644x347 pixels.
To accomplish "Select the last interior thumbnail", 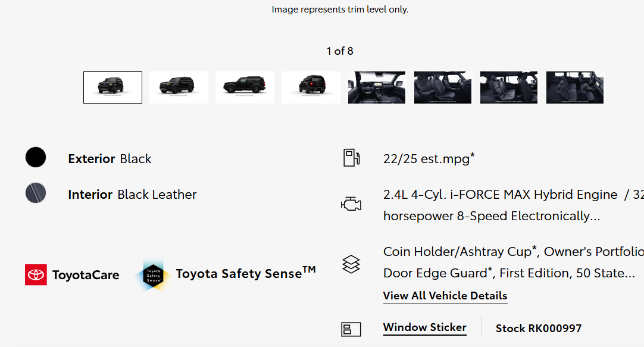I will (x=575, y=87).
